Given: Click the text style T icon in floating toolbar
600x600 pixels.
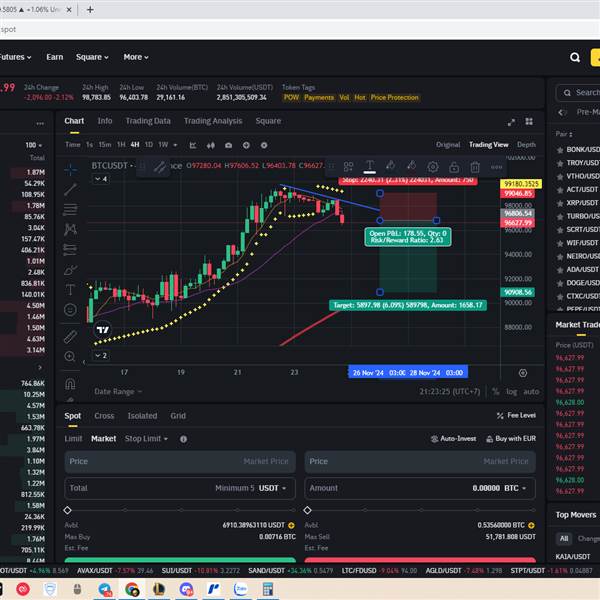Looking at the screenshot, I should pos(370,166).
